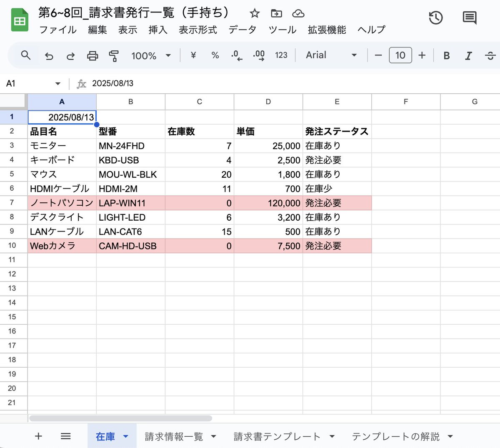This screenshot has width=500, height=448.
Task: Check cloud save status icon
Action: pos(298,13)
